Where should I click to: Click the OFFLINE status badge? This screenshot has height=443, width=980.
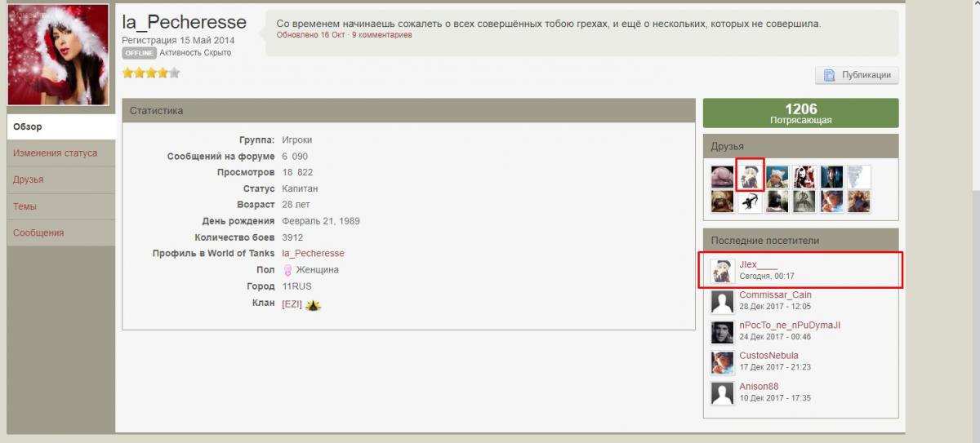click(139, 52)
